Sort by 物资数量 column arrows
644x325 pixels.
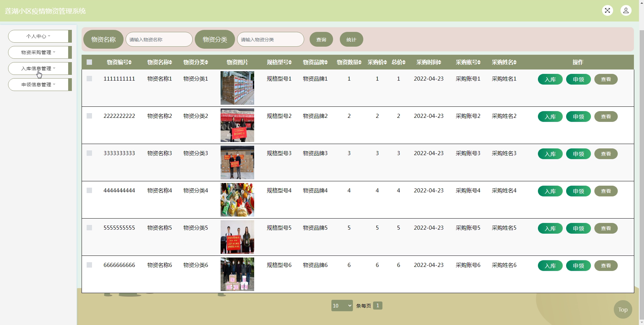(x=360, y=62)
